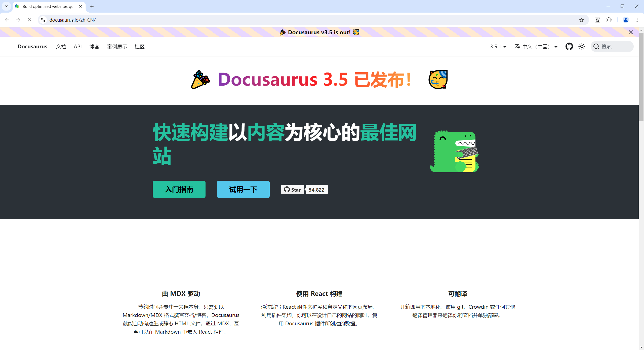View site information icon in address bar
The image size is (644, 350).
point(43,20)
